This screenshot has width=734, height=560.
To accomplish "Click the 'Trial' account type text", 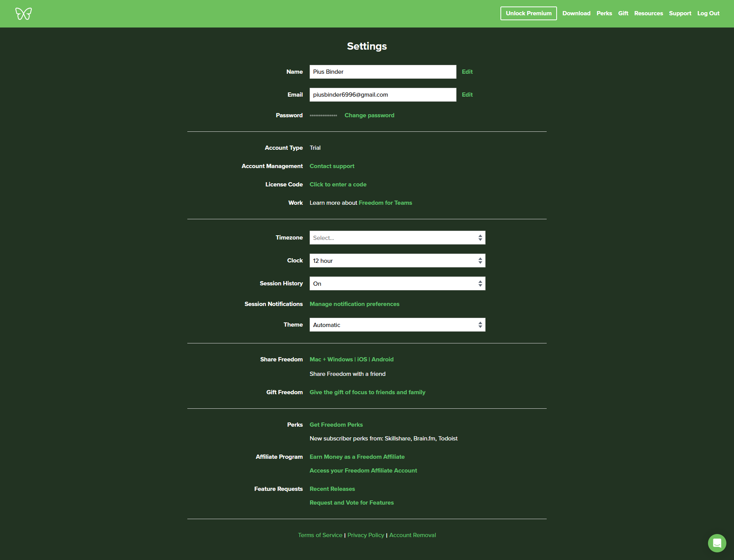I will 315,148.
